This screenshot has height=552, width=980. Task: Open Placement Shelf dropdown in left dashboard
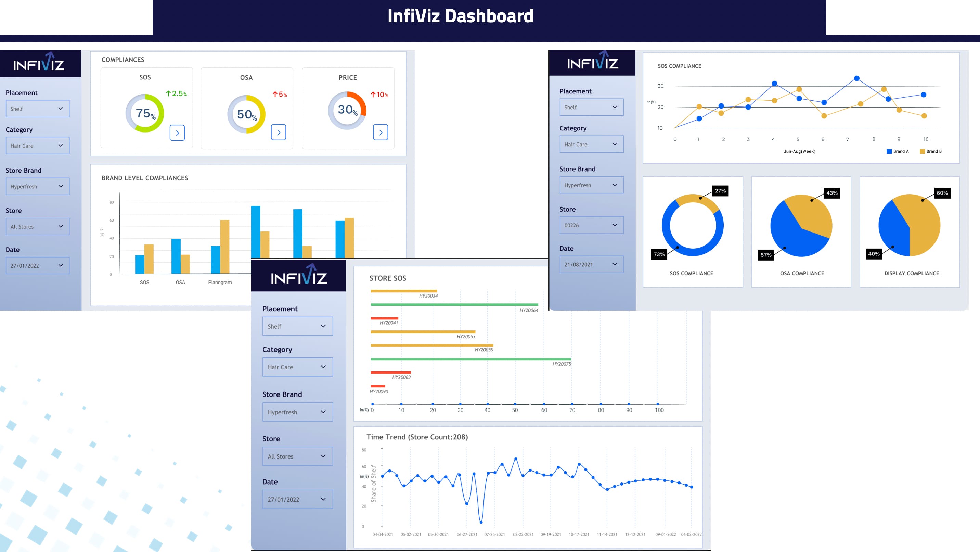coord(37,109)
